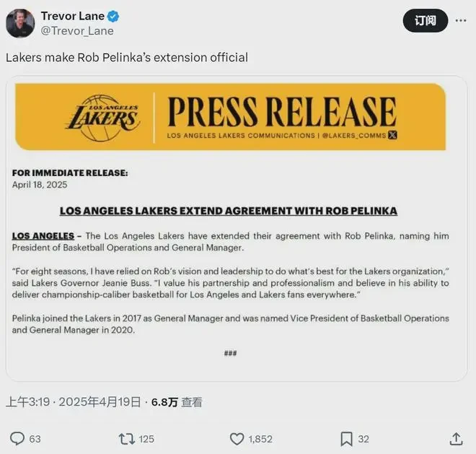
Task: Click the Lakers logo in banner
Action: click(x=103, y=118)
